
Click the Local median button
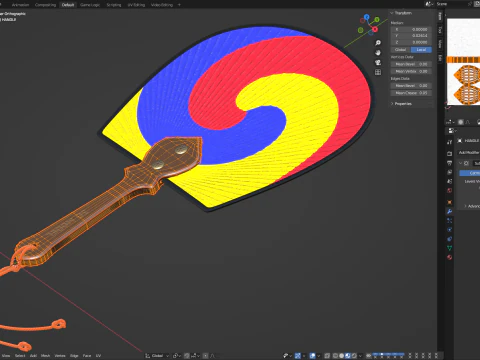pos(421,50)
